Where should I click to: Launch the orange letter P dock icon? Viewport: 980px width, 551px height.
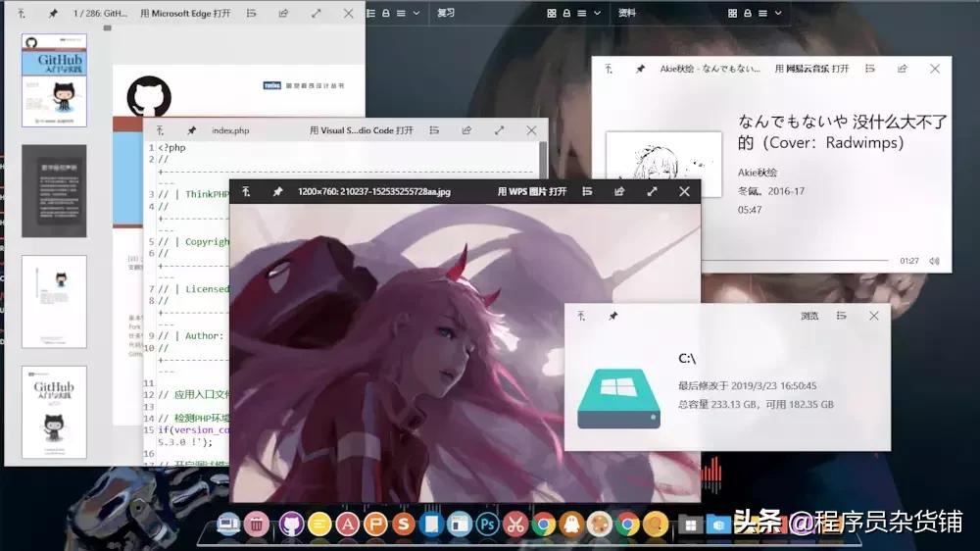click(375, 525)
